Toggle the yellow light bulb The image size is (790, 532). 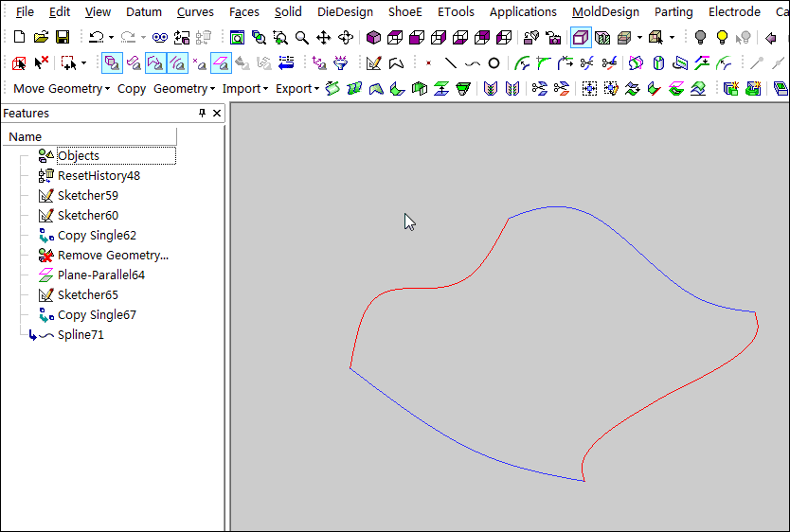pos(722,38)
